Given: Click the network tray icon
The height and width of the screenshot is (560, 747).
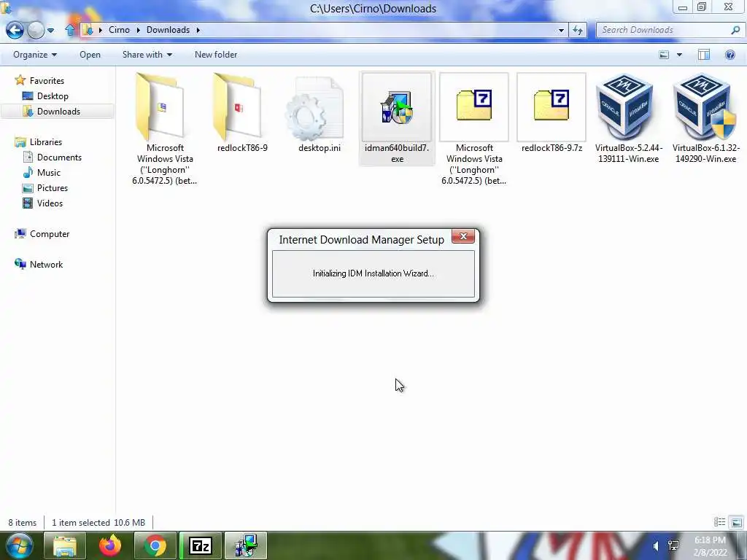Looking at the screenshot, I should click(x=673, y=545).
